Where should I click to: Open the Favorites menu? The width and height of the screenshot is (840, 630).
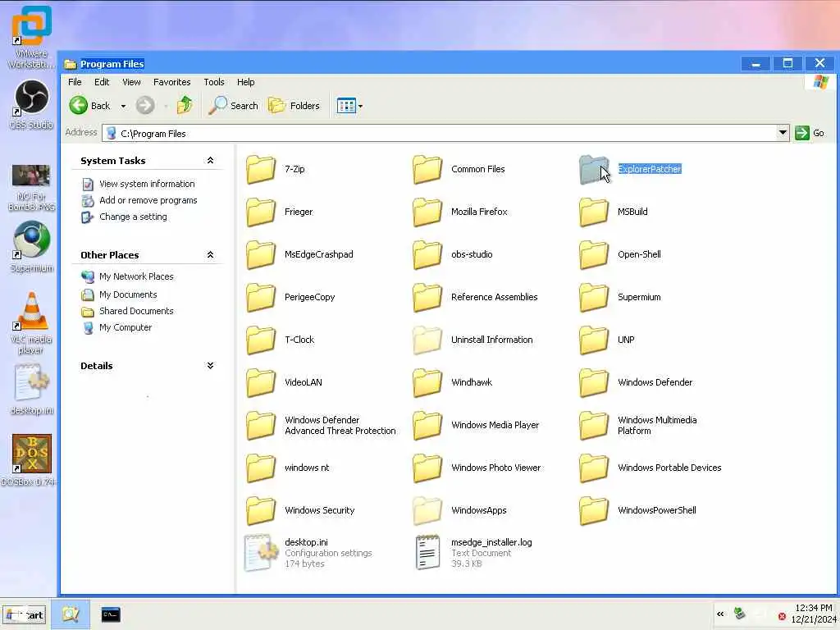[172, 82]
